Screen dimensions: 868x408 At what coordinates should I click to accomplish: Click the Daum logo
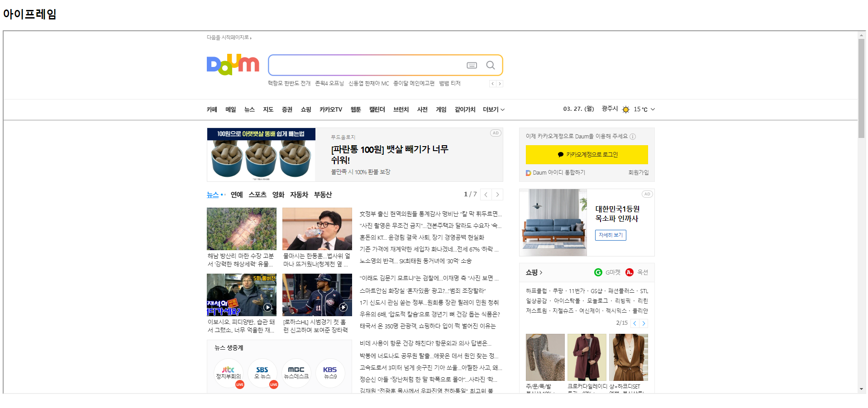pos(233,64)
